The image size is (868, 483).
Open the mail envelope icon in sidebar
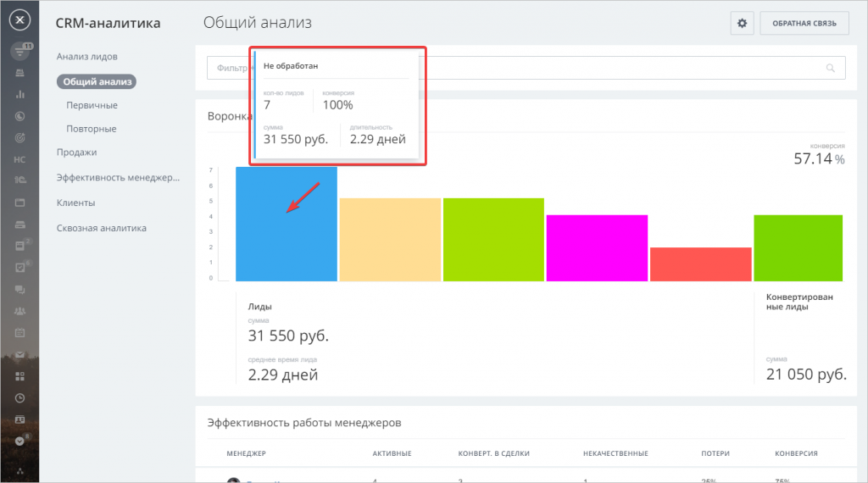tap(19, 354)
